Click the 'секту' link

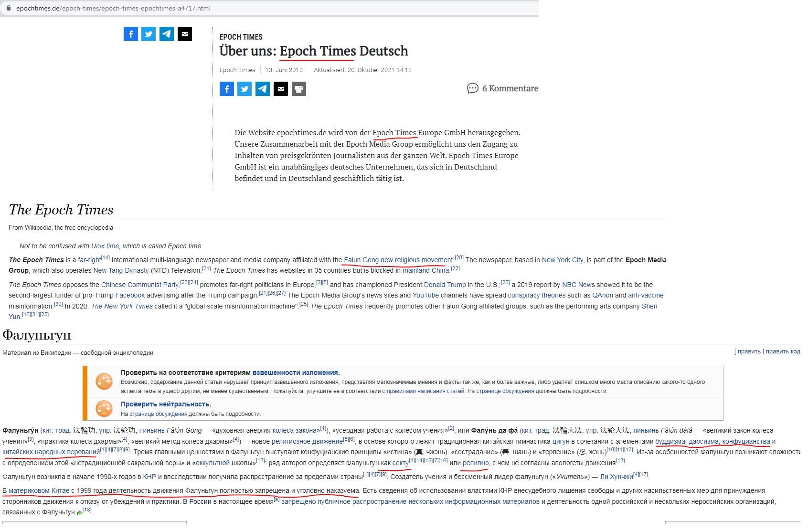(401, 463)
